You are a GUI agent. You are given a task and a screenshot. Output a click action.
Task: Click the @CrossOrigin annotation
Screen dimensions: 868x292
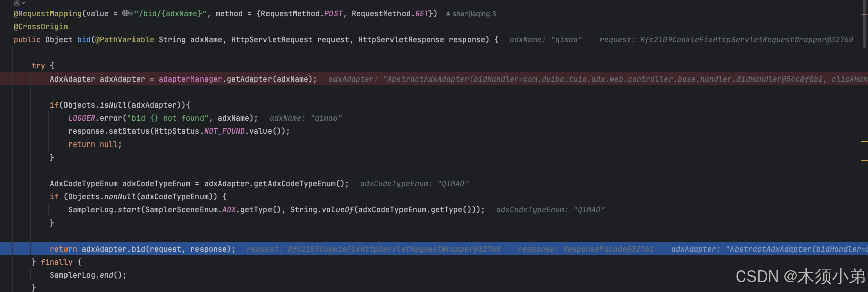(x=41, y=27)
